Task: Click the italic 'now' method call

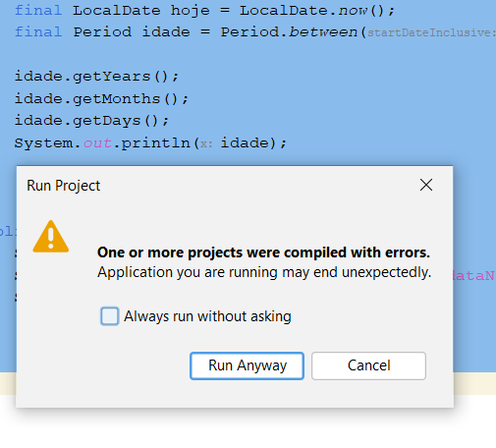Action: (353, 11)
